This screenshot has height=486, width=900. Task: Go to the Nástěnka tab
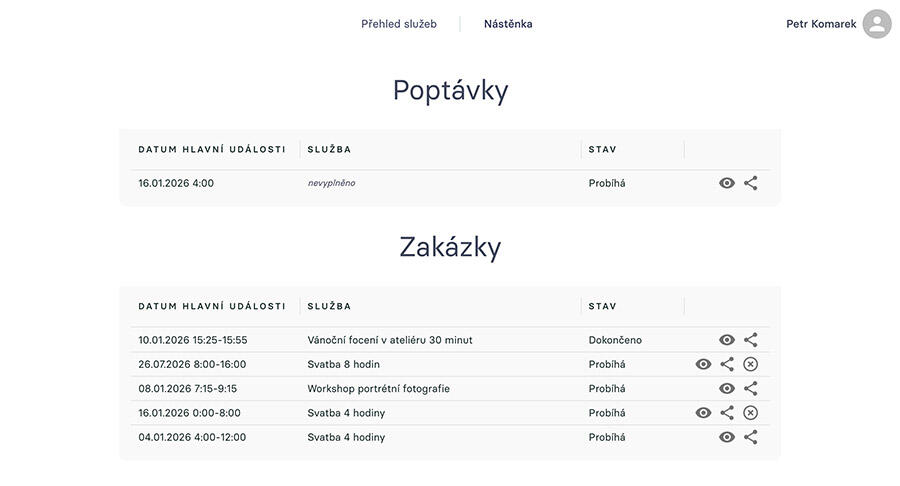pyautogui.click(x=508, y=24)
